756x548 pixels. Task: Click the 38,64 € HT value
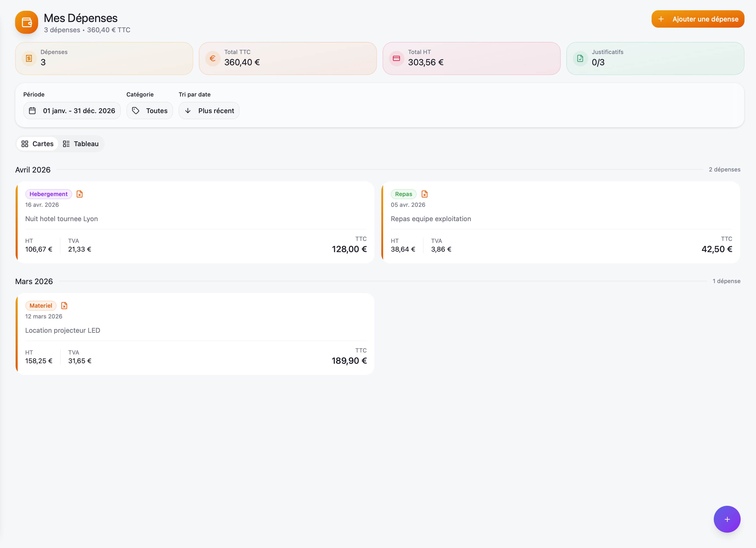pyautogui.click(x=403, y=249)
